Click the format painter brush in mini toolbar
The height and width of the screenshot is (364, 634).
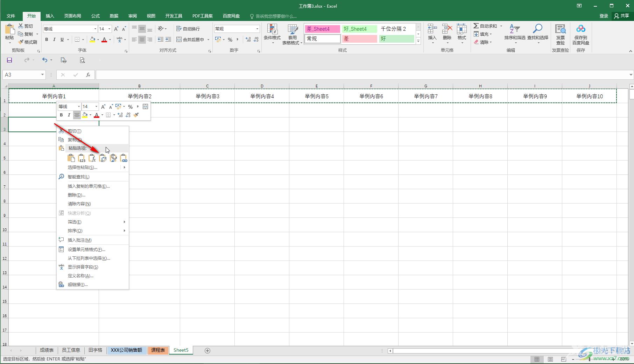coord(136,115)
